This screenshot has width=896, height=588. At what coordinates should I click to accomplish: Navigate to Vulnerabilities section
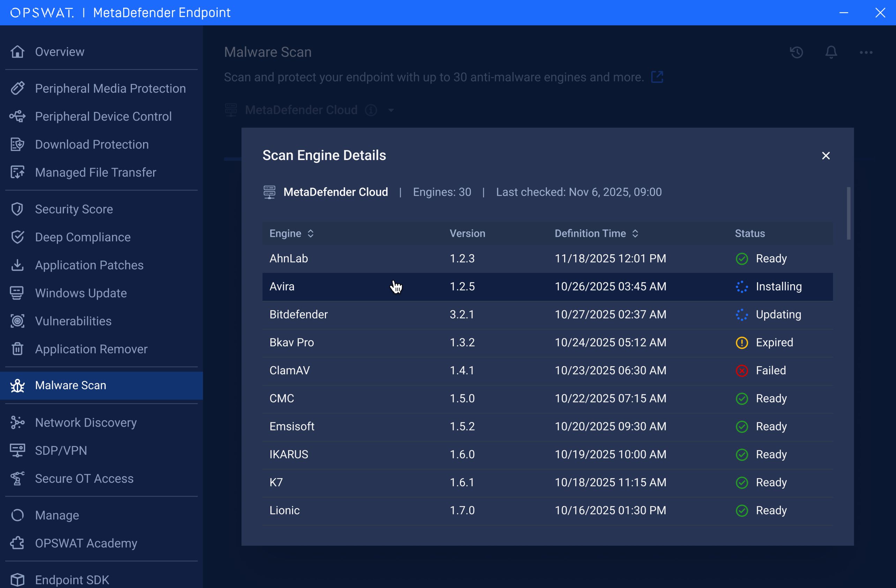[73, 321]
